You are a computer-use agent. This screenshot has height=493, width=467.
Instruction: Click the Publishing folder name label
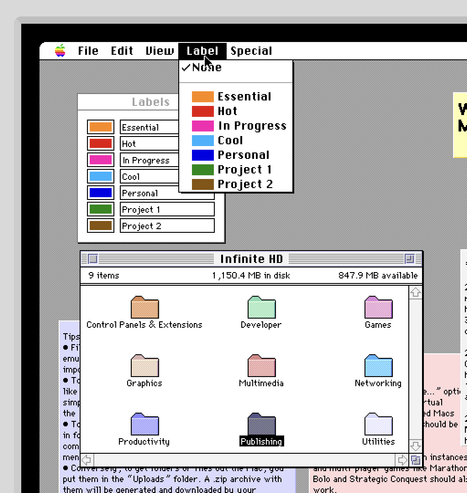[262, 441]
